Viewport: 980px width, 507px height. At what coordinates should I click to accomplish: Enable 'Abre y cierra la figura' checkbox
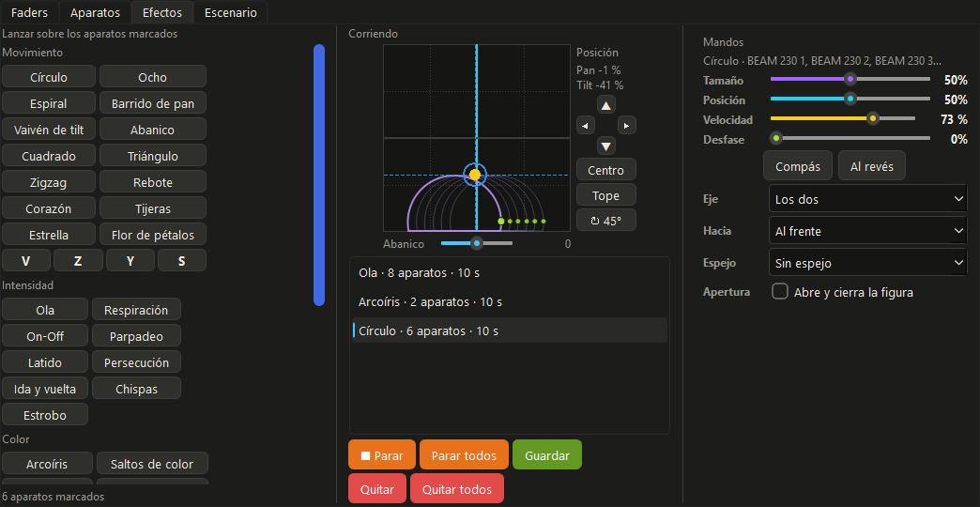pyautogui.click(x=780, y=292)
